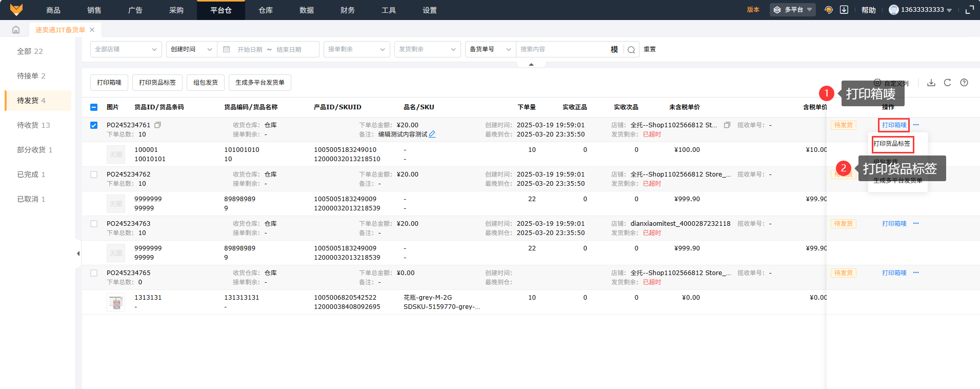The image size is (980, 389).
Task: Uncheck the PO245234761 order checkbox
Action: 94,125
